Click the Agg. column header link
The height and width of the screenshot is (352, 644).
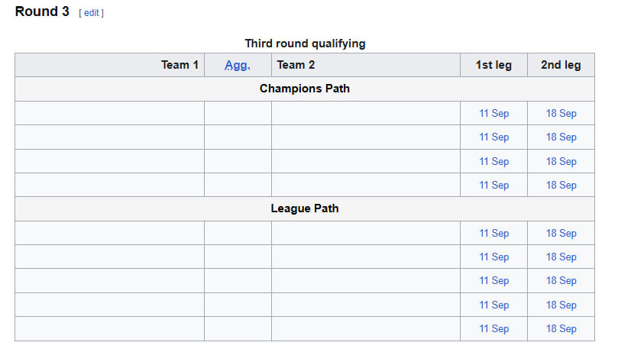click(x=237, y=66)
